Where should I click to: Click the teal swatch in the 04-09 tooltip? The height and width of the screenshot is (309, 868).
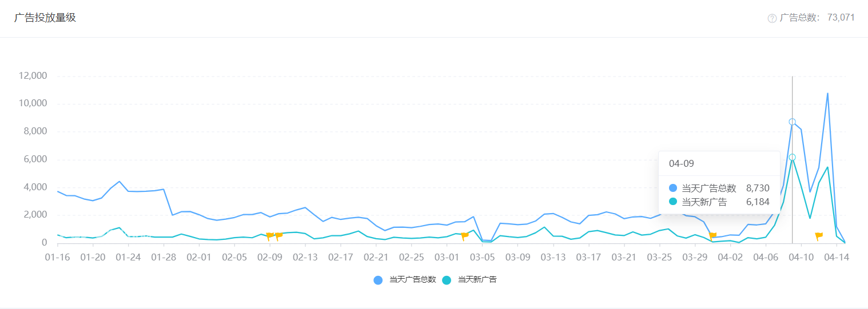pyautogui.click(x=673, y=202)
